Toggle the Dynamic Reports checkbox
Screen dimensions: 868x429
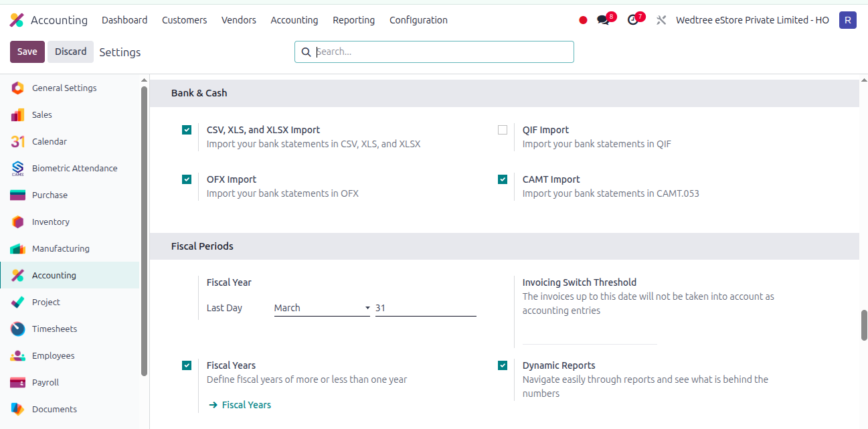[503, 365]
